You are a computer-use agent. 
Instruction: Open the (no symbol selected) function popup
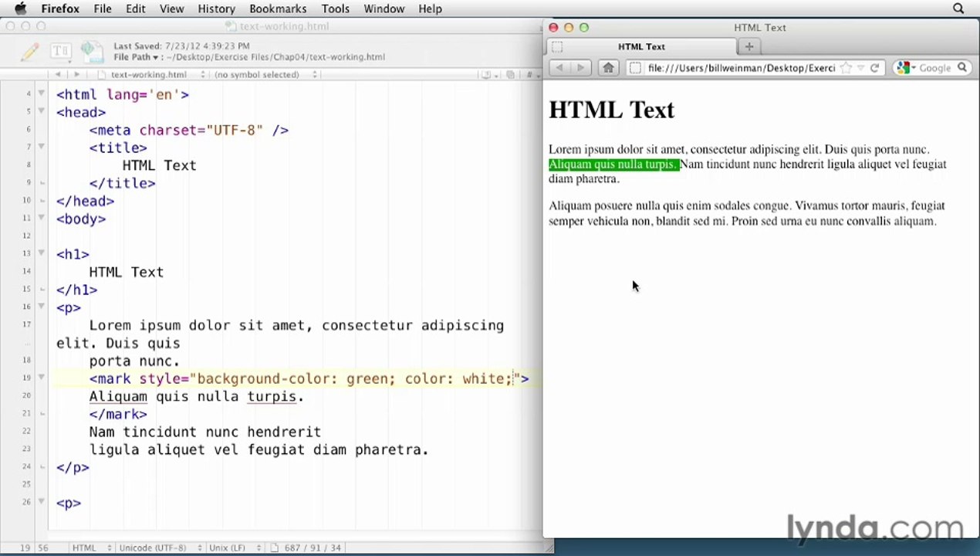[265, 75]
